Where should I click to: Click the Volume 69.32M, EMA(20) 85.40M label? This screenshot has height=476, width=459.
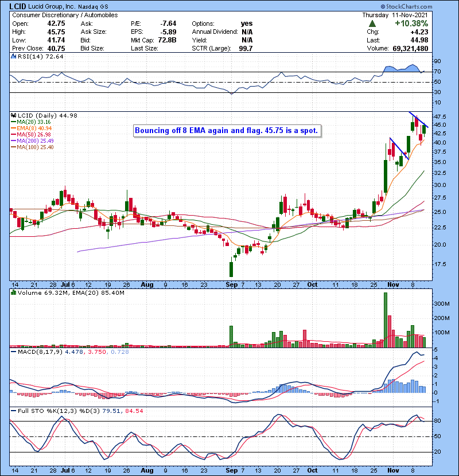[71, 292]
